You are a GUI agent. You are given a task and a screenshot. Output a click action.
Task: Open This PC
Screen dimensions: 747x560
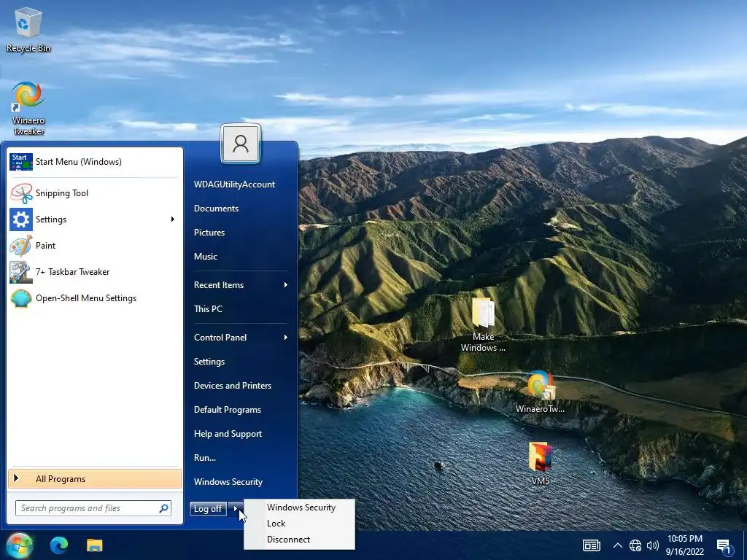[x=208, y=308]
